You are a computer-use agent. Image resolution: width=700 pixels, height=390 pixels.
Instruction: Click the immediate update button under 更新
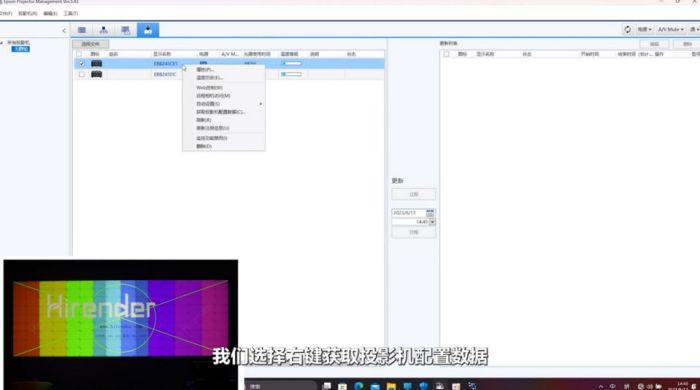click(x=414, y=194)
